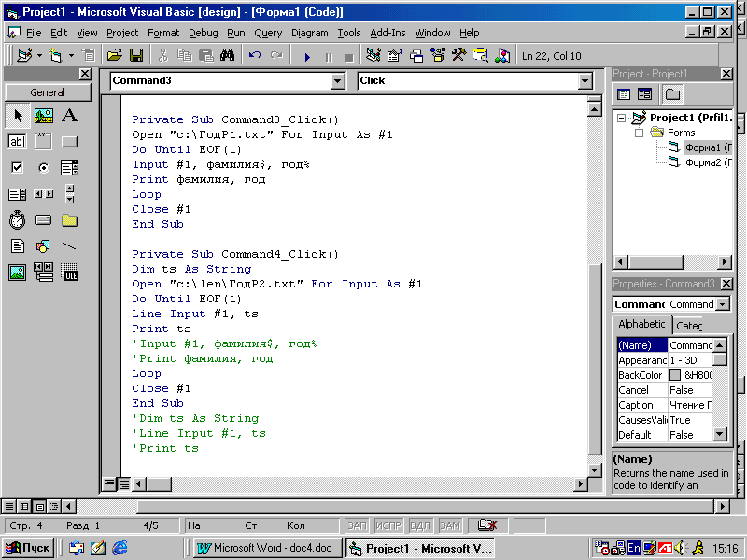Open the Form Layout Window icon
The width and height of the screenshot is (747, 560).
click(x=416, y=56)
